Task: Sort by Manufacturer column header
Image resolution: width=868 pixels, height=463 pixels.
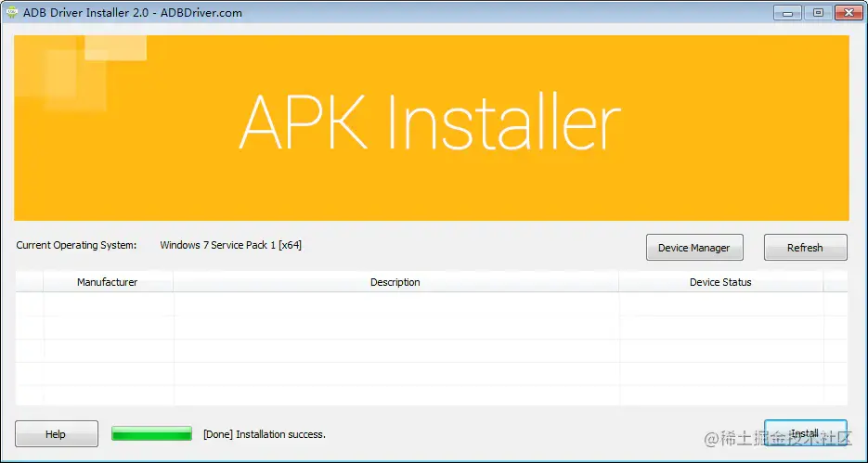Action: [108, 282]
